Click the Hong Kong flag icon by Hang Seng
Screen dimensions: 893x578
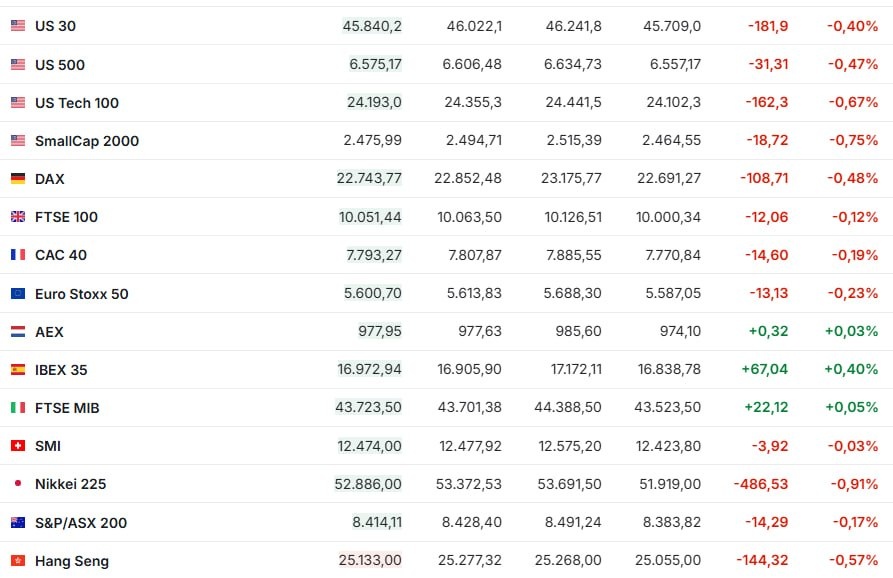(x=18, y=561)
